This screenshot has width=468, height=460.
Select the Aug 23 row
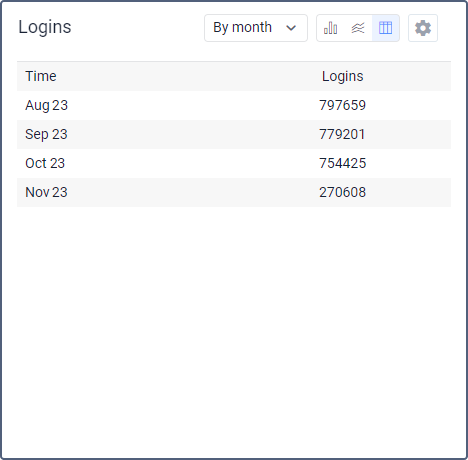[234, 105]
